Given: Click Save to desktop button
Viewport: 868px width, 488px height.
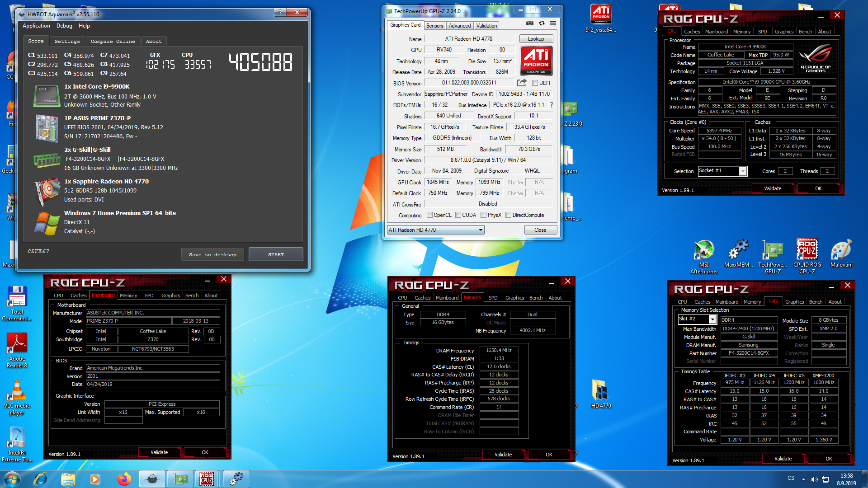Looking at the screenshot, I should [212, 254].
